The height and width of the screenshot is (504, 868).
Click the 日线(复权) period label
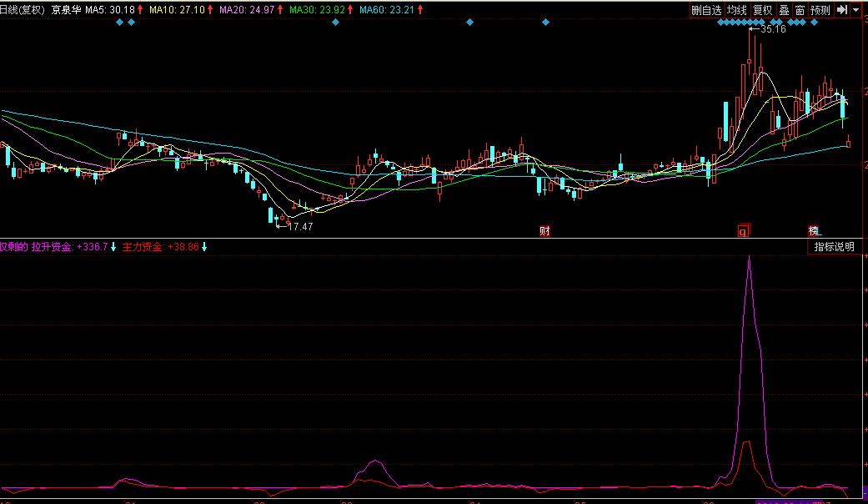23,10
